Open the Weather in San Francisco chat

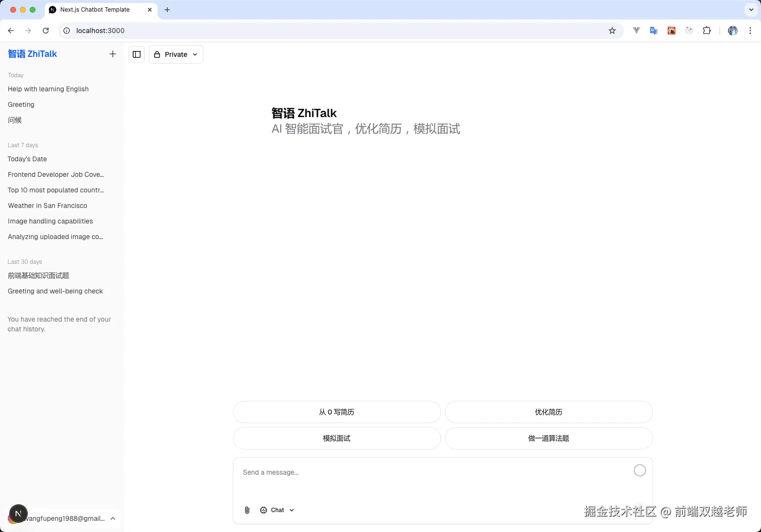47,206
